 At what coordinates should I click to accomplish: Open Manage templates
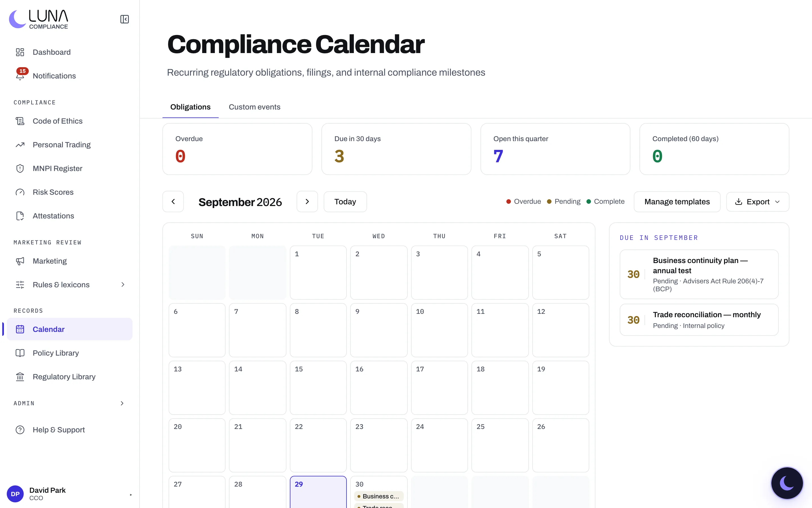(677, 202)
